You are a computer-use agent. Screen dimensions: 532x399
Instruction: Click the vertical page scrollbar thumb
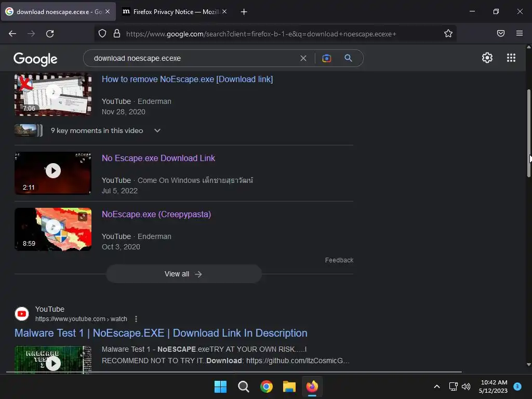click(528, 133)
